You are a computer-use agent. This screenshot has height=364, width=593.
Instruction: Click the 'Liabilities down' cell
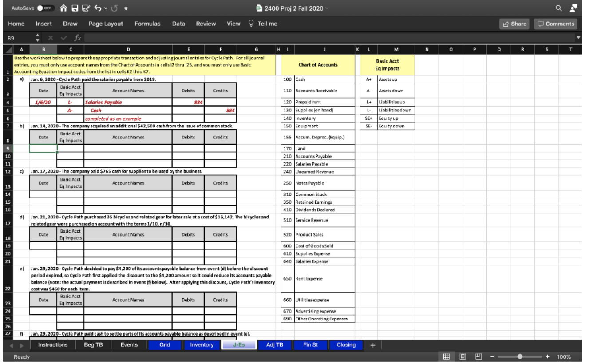pyautogui.click(x=396, y=110)
